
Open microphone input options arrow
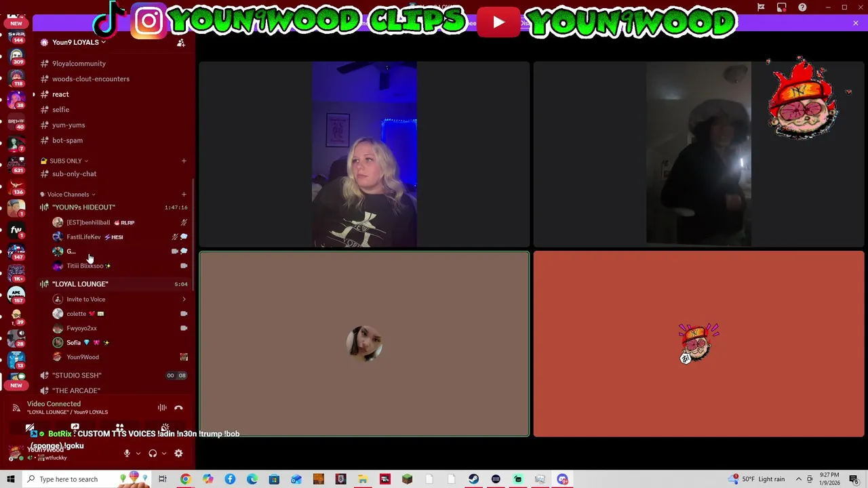point(138,453)
